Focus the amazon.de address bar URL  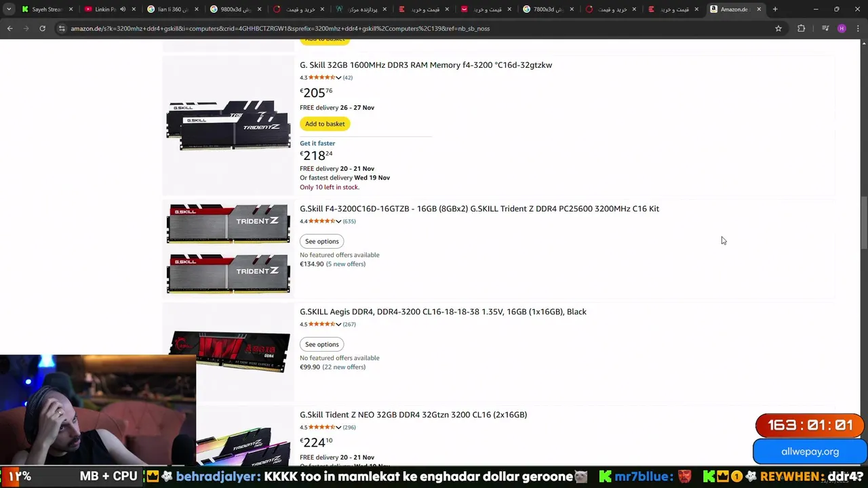[x=280, y=28]
